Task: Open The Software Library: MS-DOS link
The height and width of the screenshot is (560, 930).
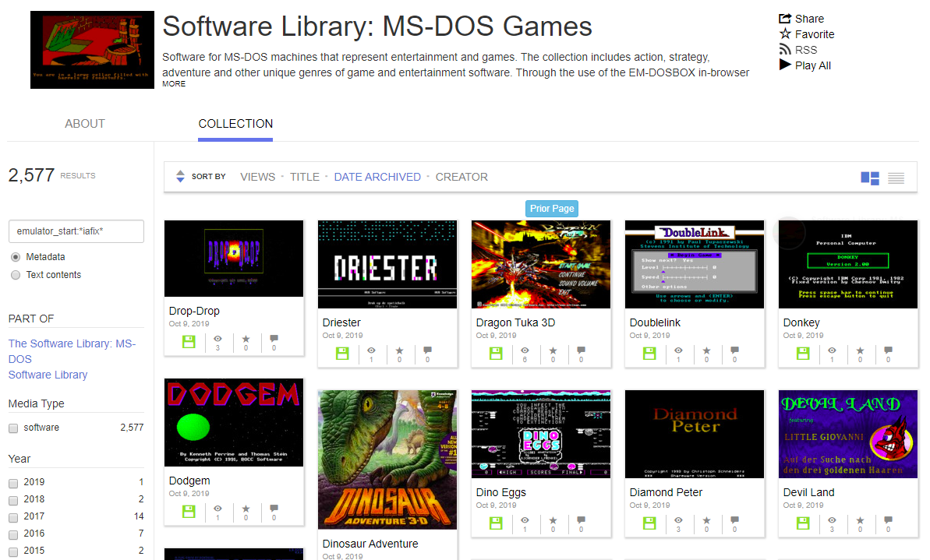Action: 72,350
